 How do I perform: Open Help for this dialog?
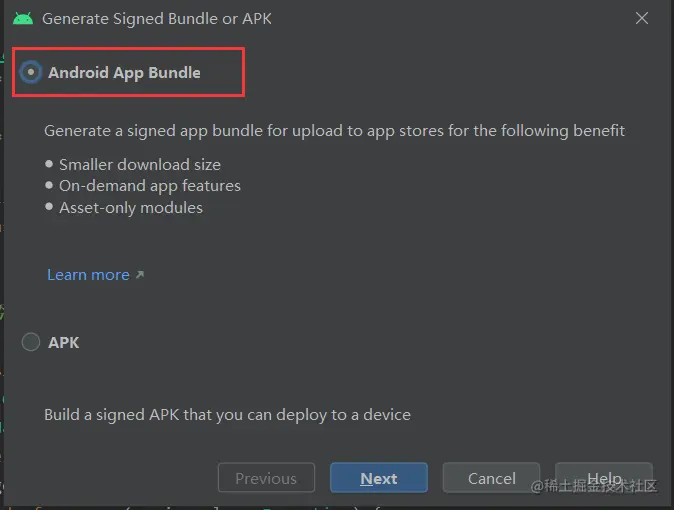(x=604, y=478)
